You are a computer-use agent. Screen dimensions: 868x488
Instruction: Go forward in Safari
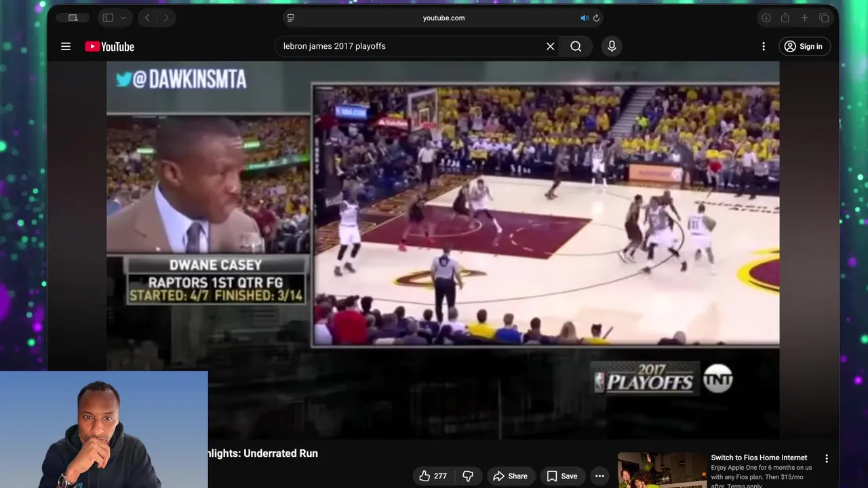point(166,18)
